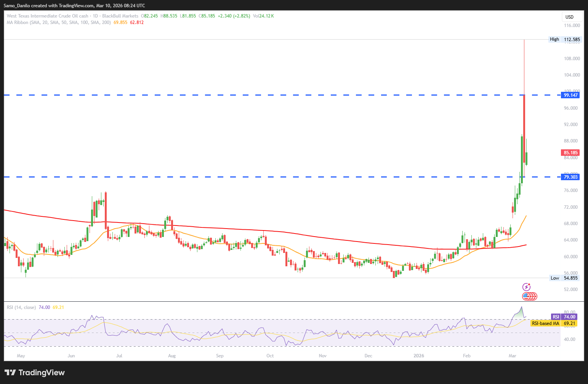Click the purple lightning bolt event icon
This screenshot has width=588, height=384.
526,287
